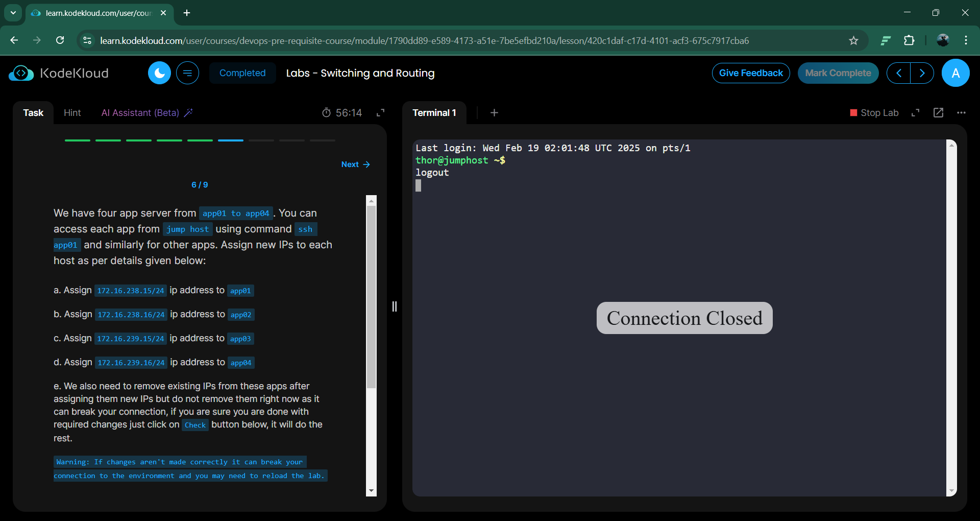
Task: Go to previous lesson arrow
Action: [x=898, y=73]
